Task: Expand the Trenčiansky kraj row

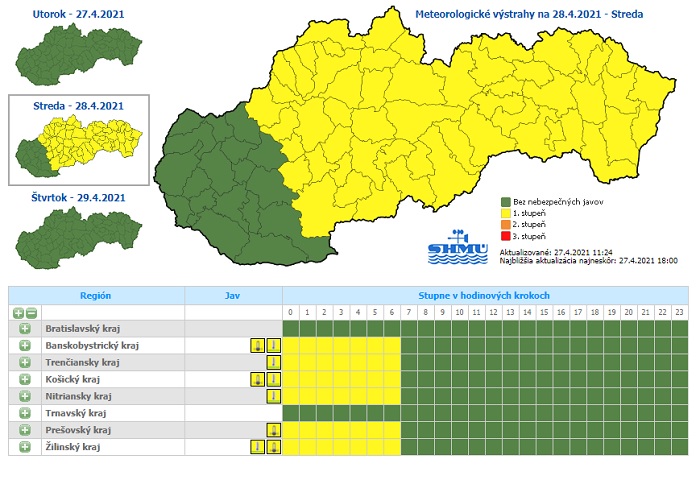Action: coord(25,363)
